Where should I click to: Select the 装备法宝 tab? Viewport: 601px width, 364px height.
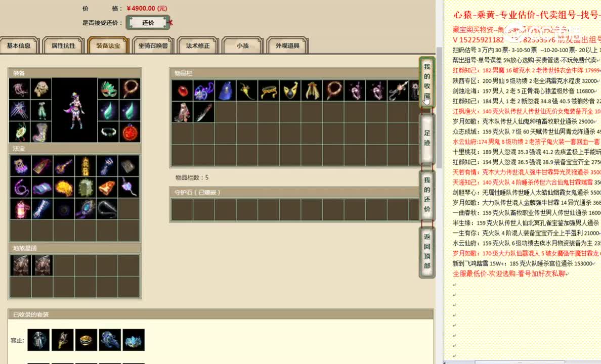pyautogui.click(x=108, y=45)
